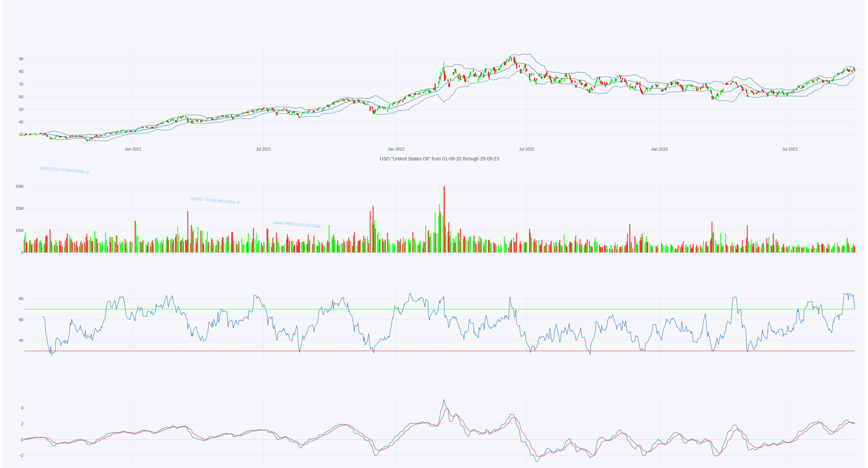This screenshot has width=868, height=468.
Task: Click the green overbought line in RSI panel
Action: (x=439, y=309)
